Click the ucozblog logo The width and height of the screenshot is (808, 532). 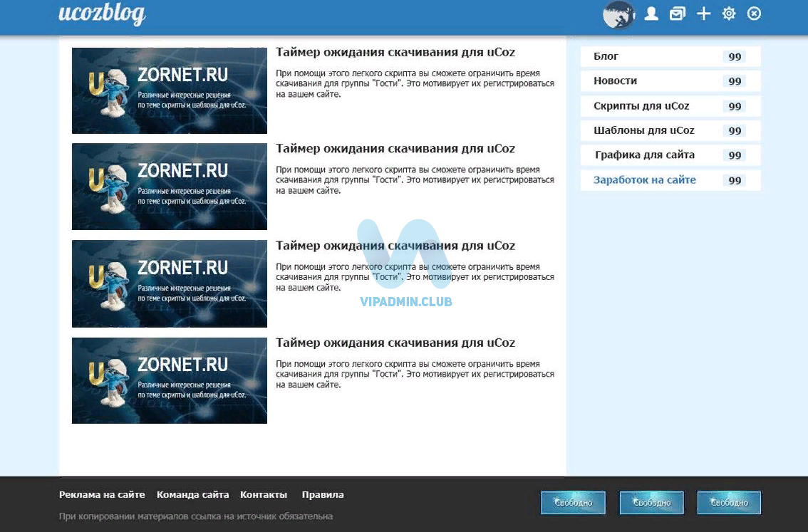102,14
